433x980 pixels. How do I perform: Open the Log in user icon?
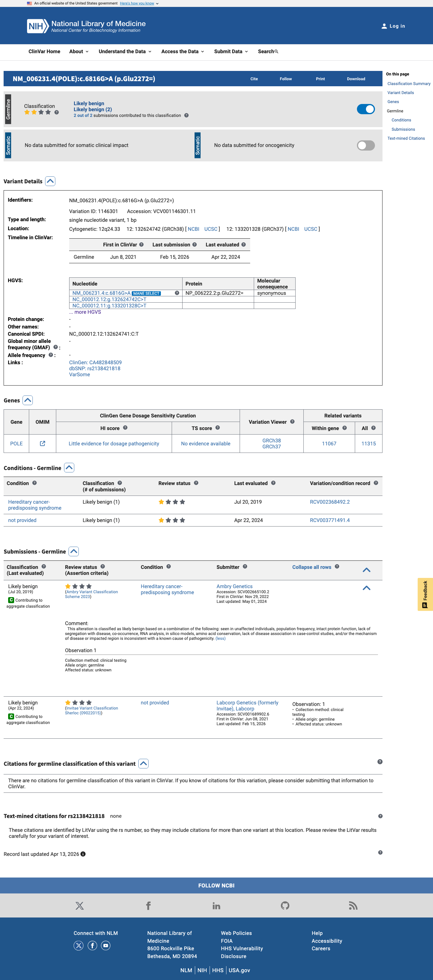pyautogui.click(x=384, y=26)
